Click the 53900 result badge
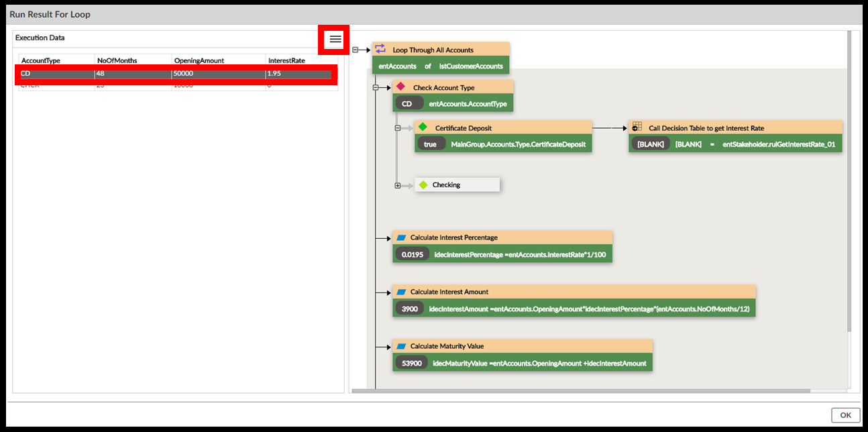 coord(411,363)
